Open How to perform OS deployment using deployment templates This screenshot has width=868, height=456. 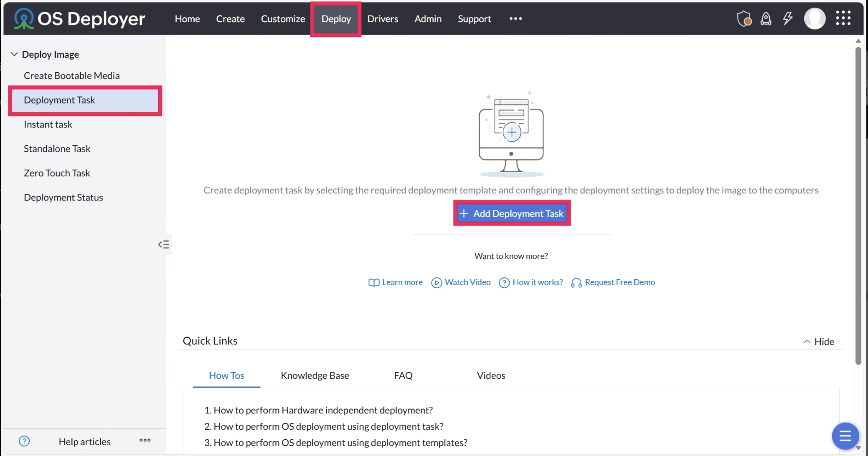(340, 443)
